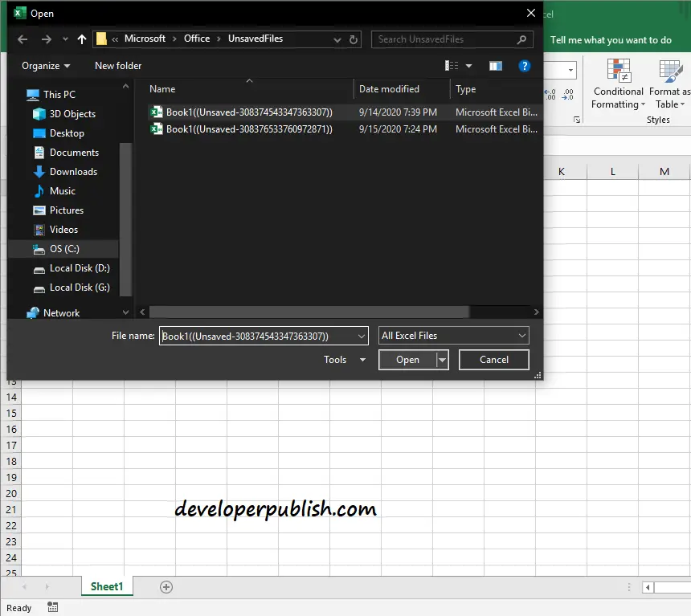
Task: Open the All Excel Files type dropdown
Action: click(x=453, y=337)
